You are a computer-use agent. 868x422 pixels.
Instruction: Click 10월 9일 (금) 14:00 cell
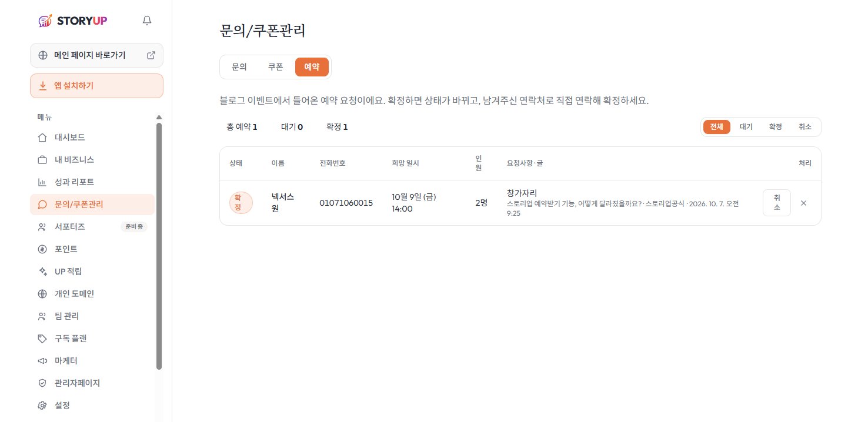pyautogui.click(x=413, y=203)
